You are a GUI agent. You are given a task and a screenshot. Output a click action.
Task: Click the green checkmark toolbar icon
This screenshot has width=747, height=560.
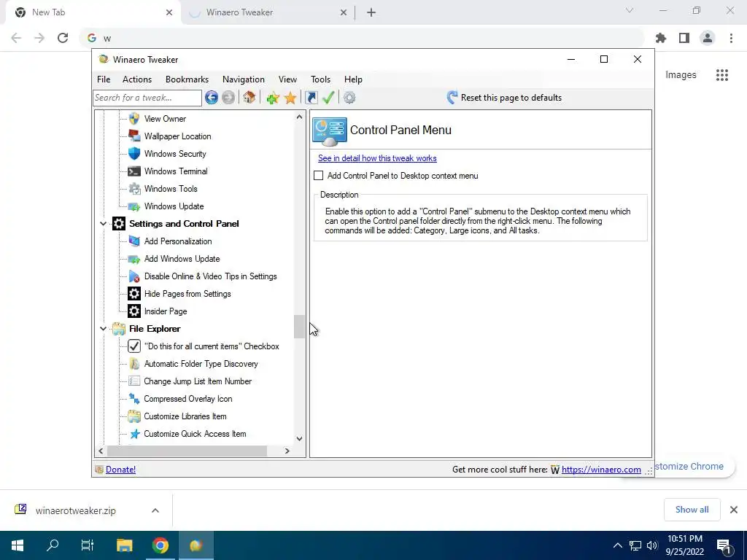pyautogui.click(x=328, y=98)
